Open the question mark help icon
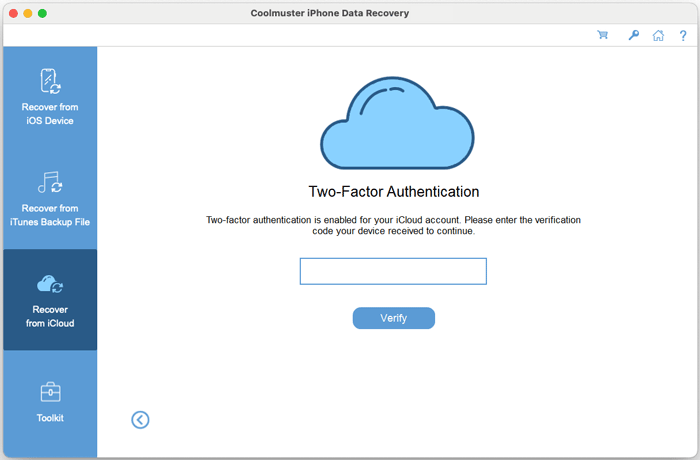Image resolution: width=700 pixels, height=460 pixels. (x=683, y=35)
